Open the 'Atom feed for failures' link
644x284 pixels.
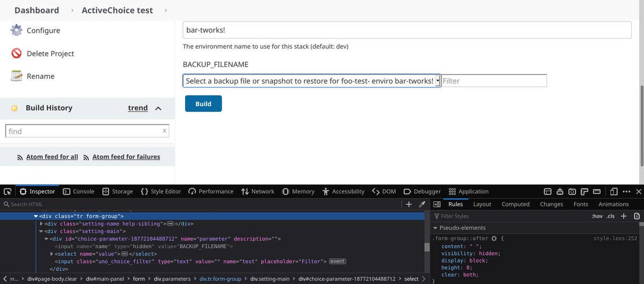click(x=126, y=157)
